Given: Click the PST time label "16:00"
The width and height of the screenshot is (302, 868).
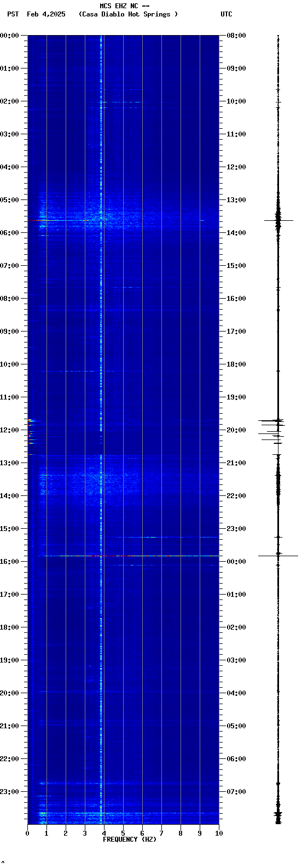Looking at the screenshot, I should coord(9,562).
